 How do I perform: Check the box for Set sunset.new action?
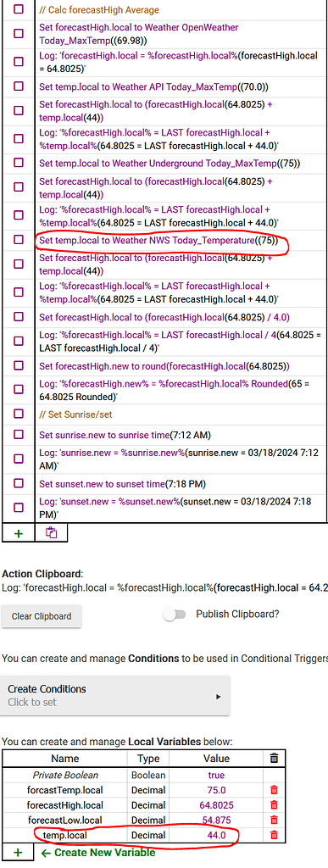19,483
